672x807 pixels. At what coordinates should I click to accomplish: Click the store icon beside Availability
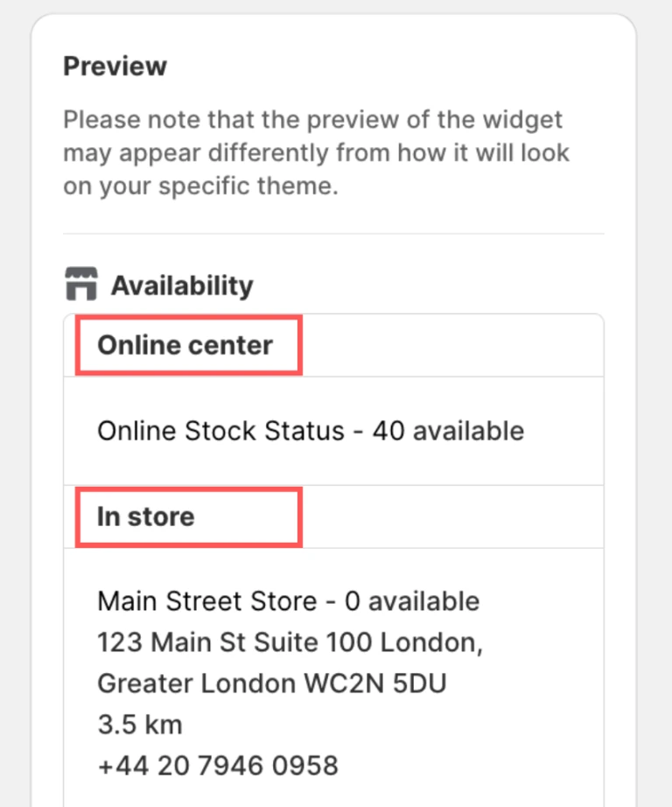82,285
